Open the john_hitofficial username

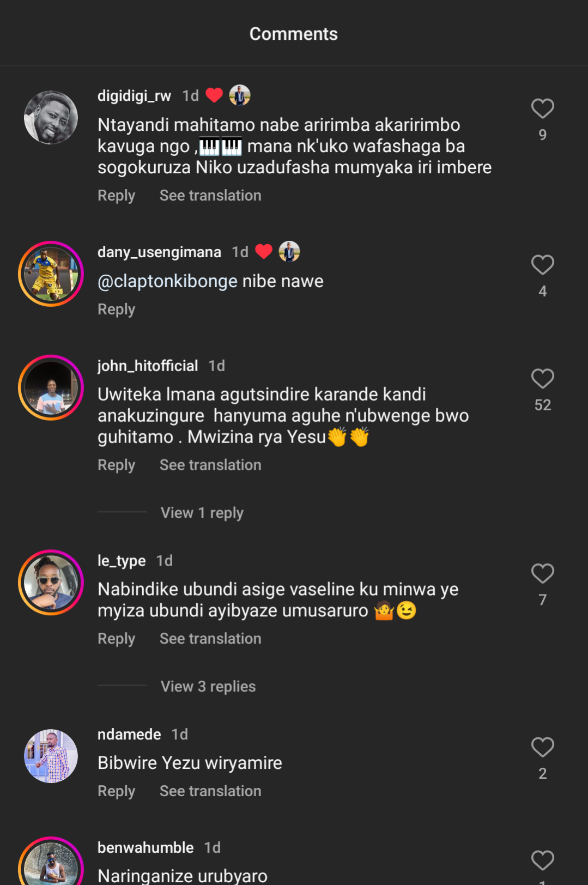tap(147, 366)
